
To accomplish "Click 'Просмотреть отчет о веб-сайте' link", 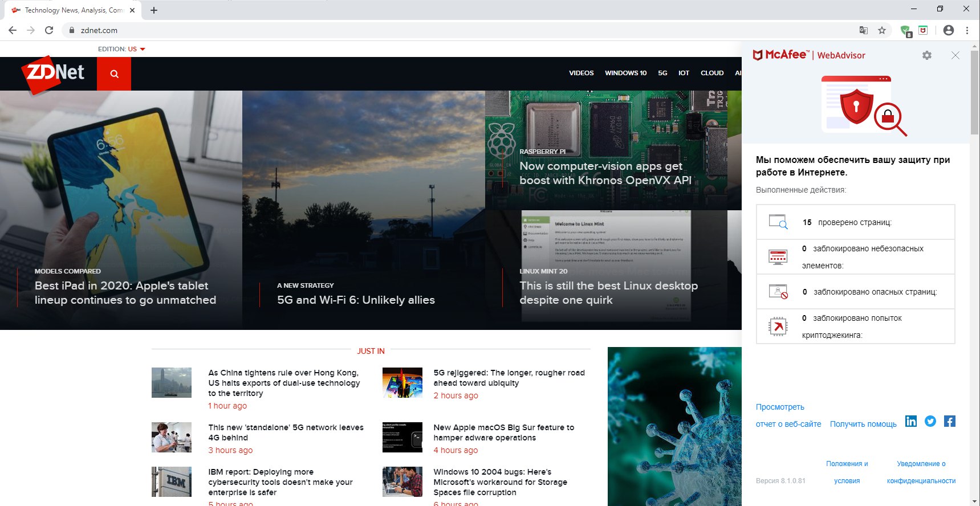I will point(788,415).
